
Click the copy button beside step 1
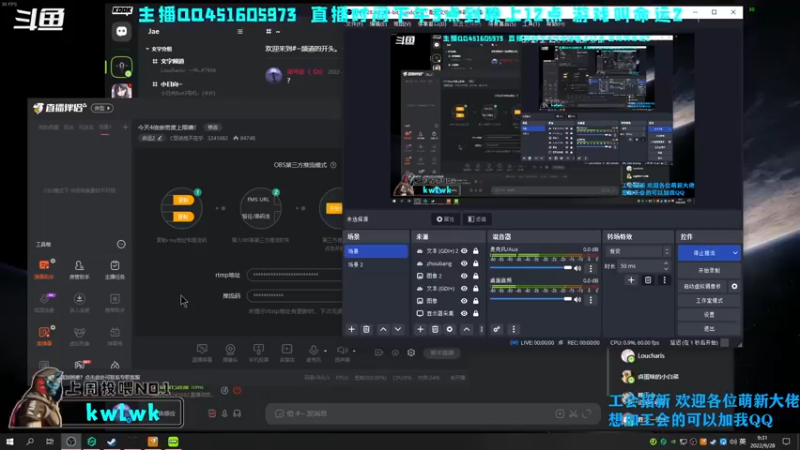coord(183,200)
